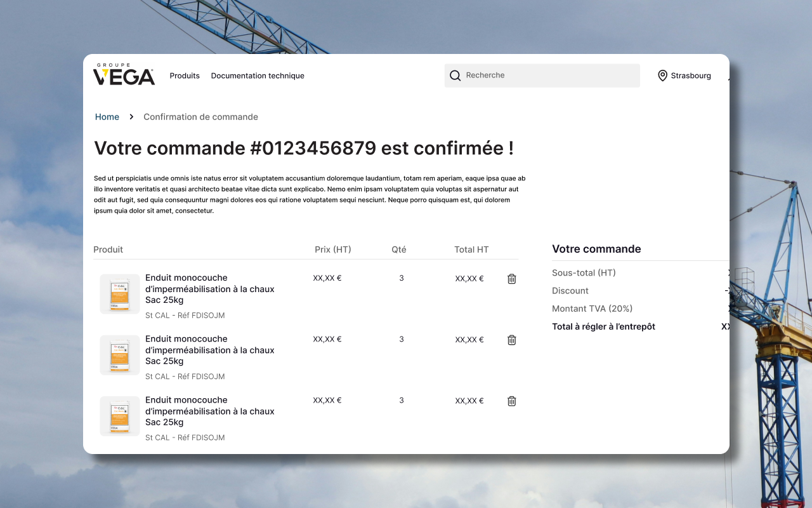812x508 pixels.
Task: Click the Confirmation de commande breadcrumb entry
Action: pos(200,117)
